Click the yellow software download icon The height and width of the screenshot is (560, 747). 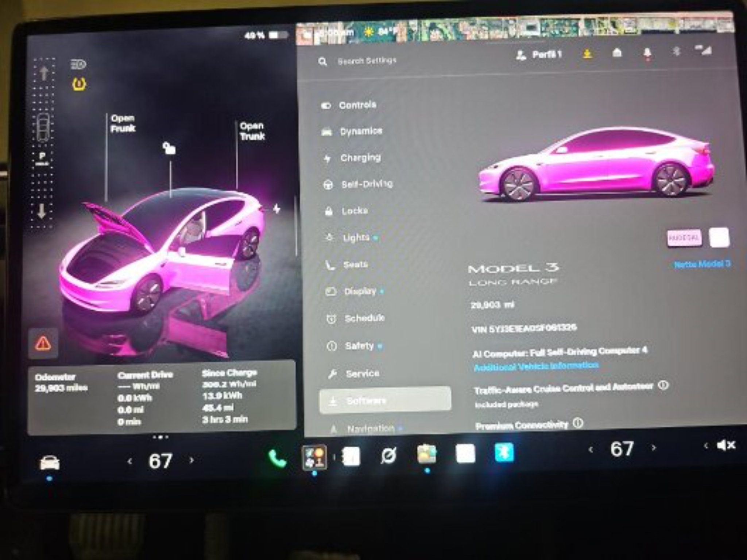pos(587,54)
